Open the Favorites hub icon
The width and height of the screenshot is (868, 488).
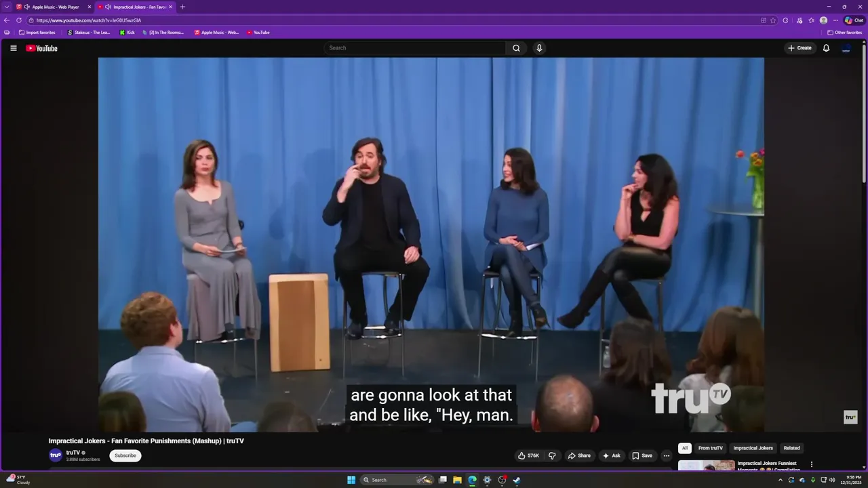click(x=811, y=20)
